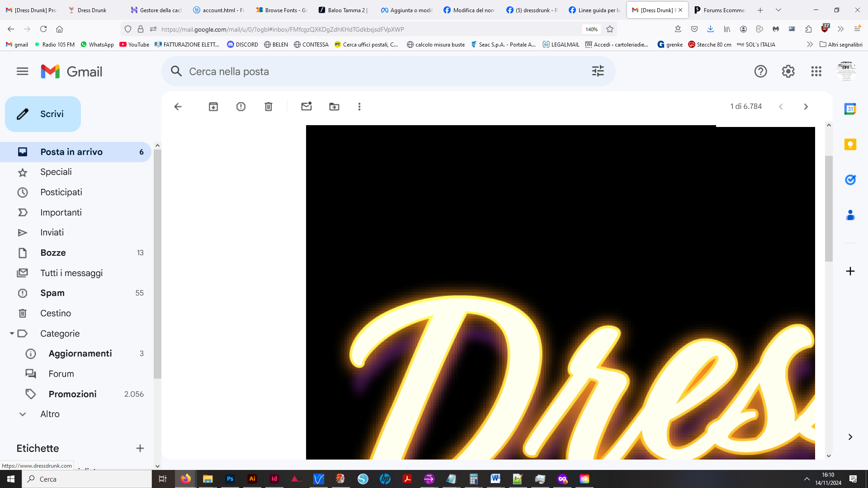Mark this email as unread
Image resolution: width=868 pixels, height=488 pixels.
point(307,107)
